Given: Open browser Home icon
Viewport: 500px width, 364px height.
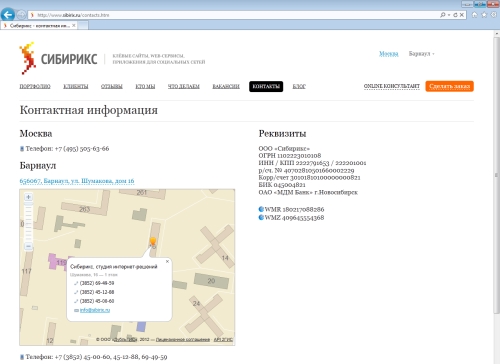Looking at the screenshot, I should click(x=475, y=15).
